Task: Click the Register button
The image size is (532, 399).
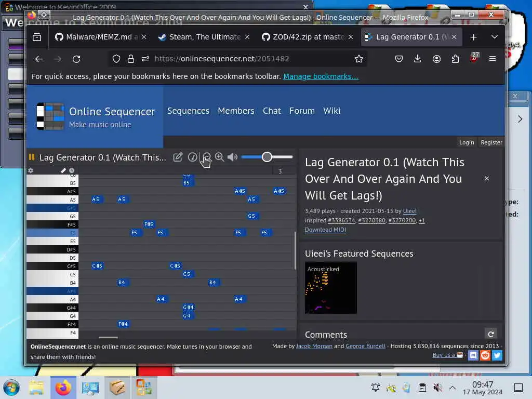Action: [491, 142]
